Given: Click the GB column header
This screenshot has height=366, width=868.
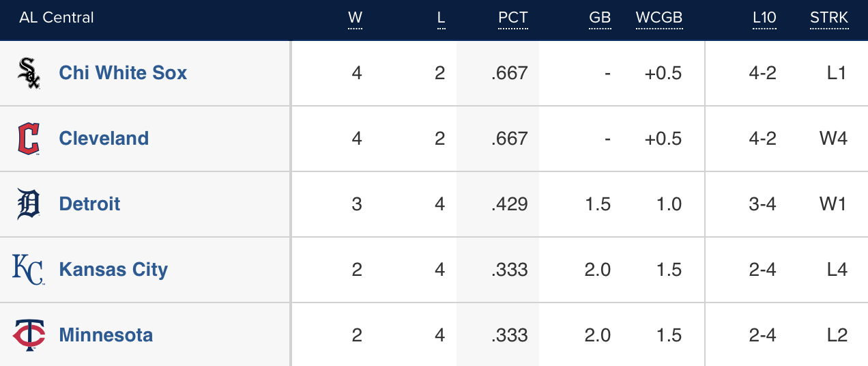Looking at the screenshot, I should [x=600, y=18].
